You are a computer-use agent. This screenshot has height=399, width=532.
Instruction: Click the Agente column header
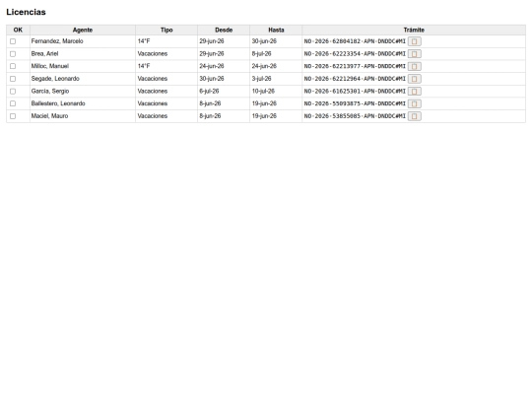coord(83,30)
